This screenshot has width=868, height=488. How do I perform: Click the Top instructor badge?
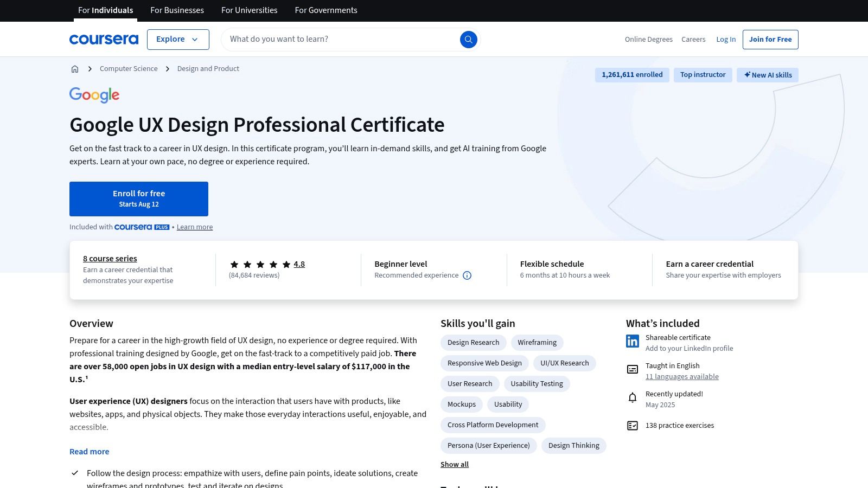coord(703,75)
